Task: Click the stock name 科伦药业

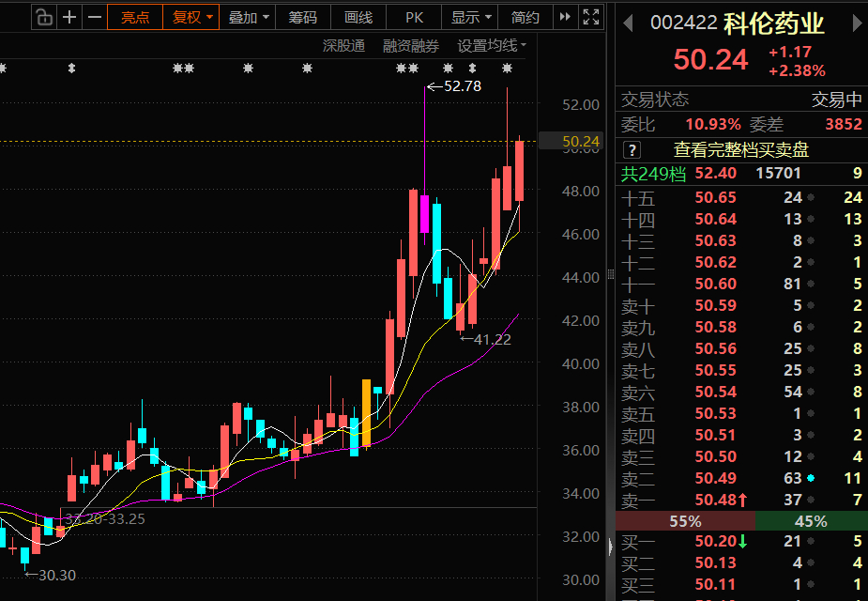Action: (774, 23)
